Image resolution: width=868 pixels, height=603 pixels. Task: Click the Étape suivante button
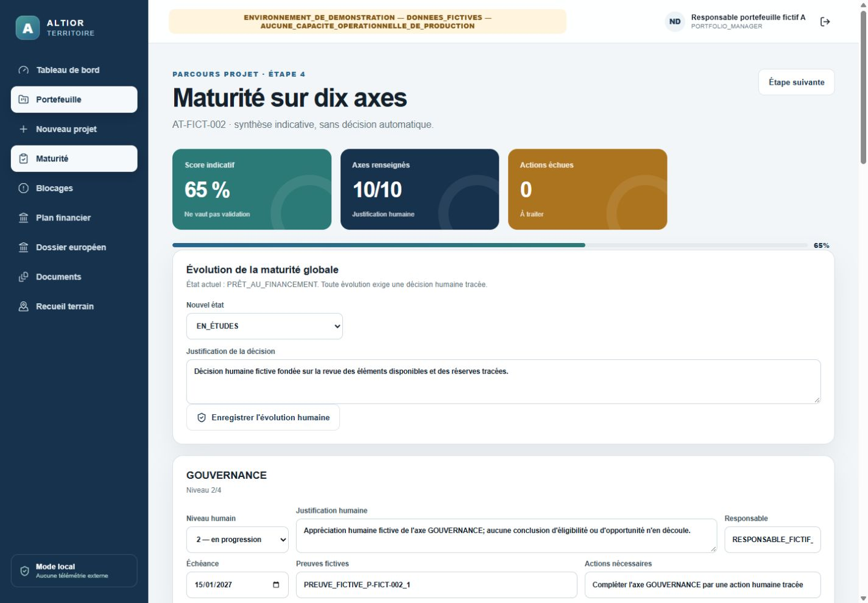coord(796,82)
